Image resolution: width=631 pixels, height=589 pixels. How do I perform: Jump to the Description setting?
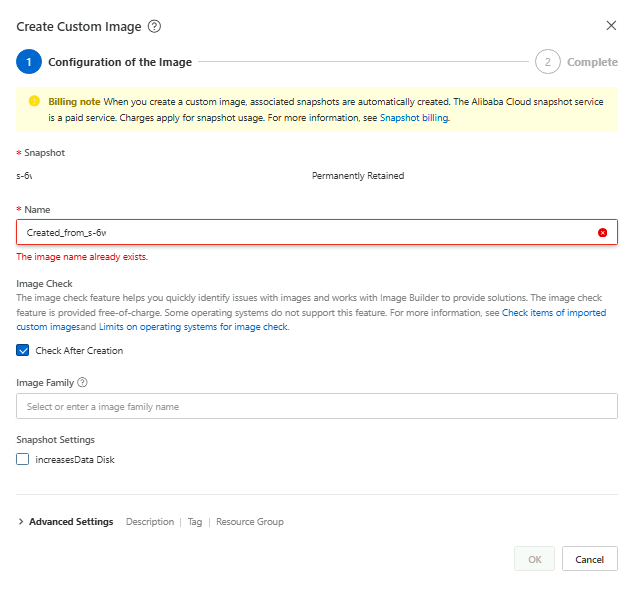149,522
